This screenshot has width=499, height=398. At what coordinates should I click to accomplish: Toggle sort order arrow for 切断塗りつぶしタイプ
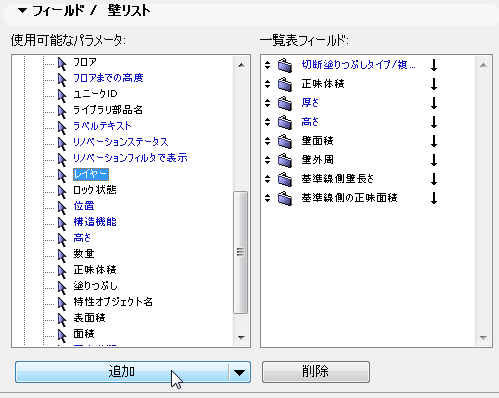tap(434, 65)
